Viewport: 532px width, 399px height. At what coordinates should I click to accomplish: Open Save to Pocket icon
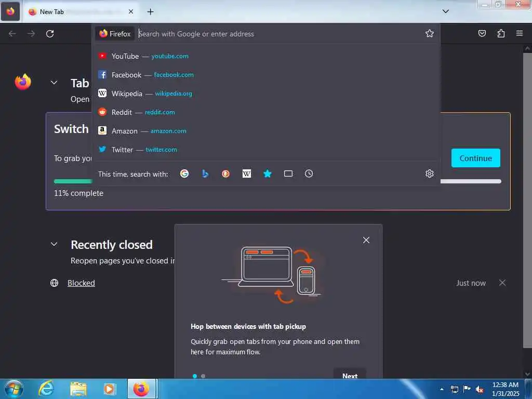[x=482, y=33]
